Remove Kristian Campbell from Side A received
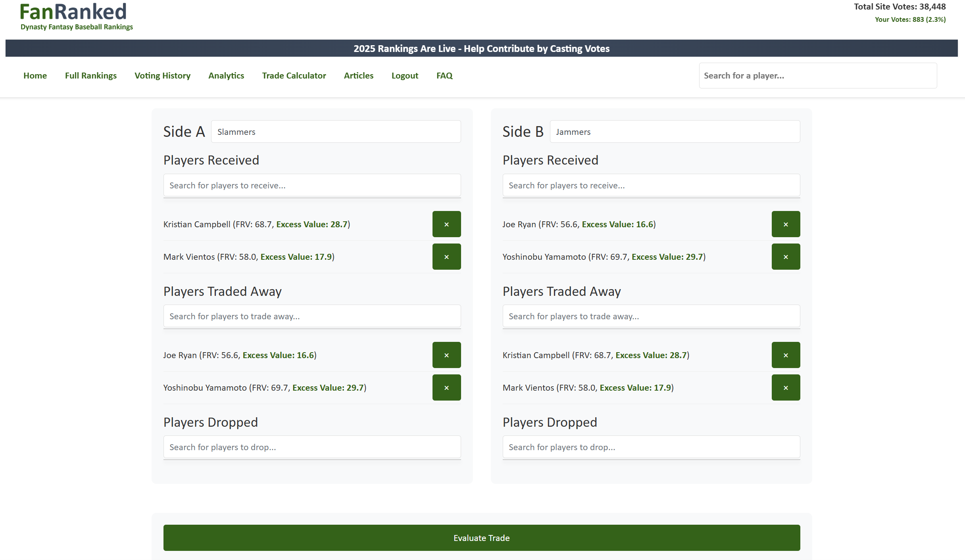This screenshot has width=965, height=560. [446, 224]
